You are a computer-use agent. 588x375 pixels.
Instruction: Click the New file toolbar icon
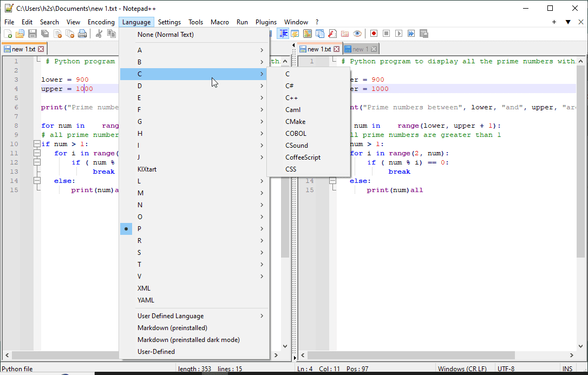tap(8, 34)
